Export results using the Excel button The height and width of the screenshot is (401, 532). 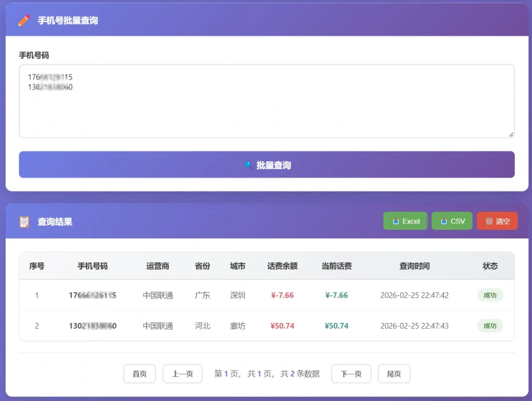[x=405, y=221]
